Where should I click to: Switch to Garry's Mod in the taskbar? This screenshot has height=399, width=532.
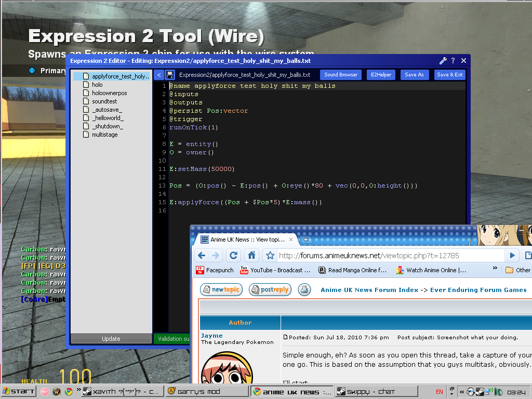[x=207, y=392]
